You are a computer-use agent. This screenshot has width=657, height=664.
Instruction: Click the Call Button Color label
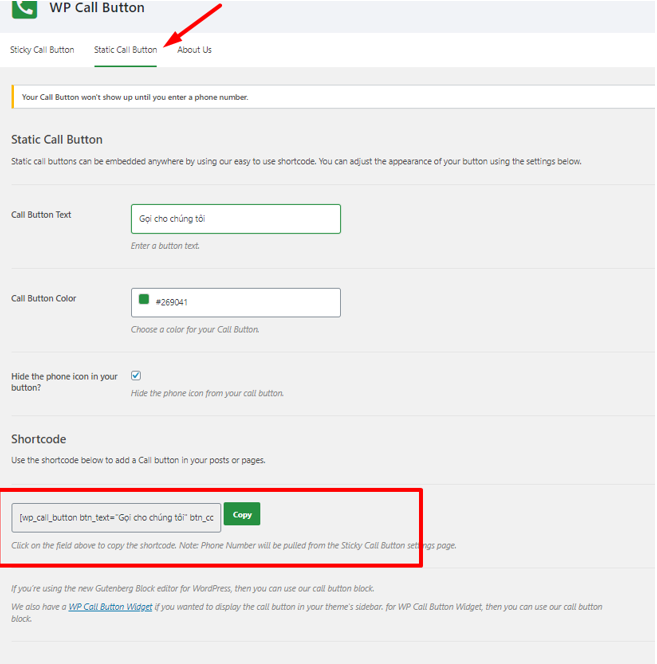(44, 299)
